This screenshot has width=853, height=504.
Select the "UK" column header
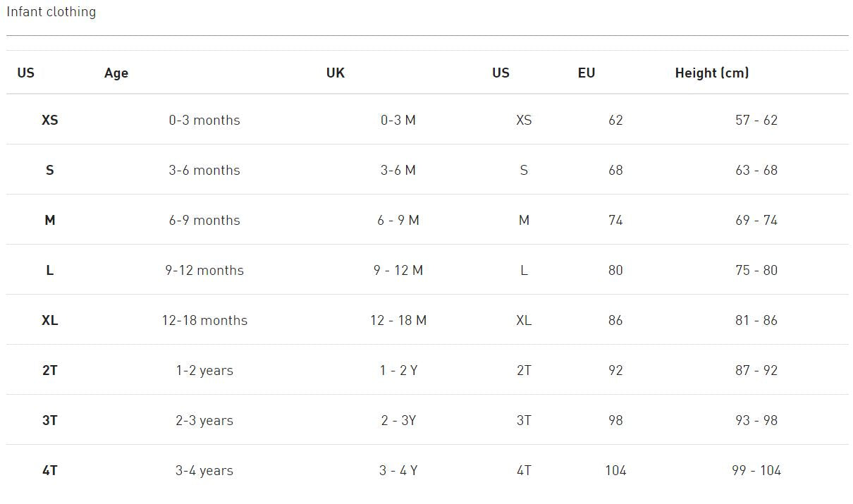[x=336, y=73]
